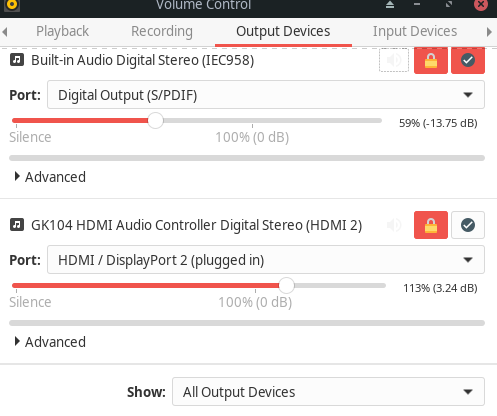Expand Advanced options for GK104 HDMI
This screenshot has width=497, height=416.
click(x=50, y=342)
